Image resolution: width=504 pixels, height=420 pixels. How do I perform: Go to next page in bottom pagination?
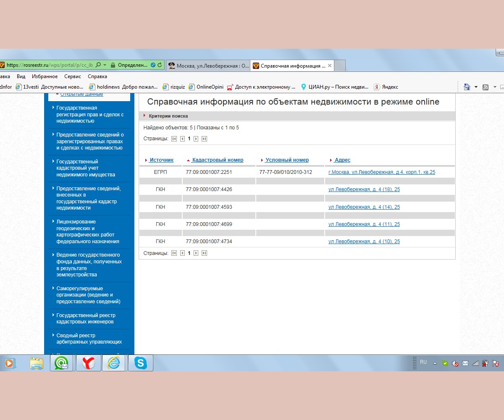(196, 253)
